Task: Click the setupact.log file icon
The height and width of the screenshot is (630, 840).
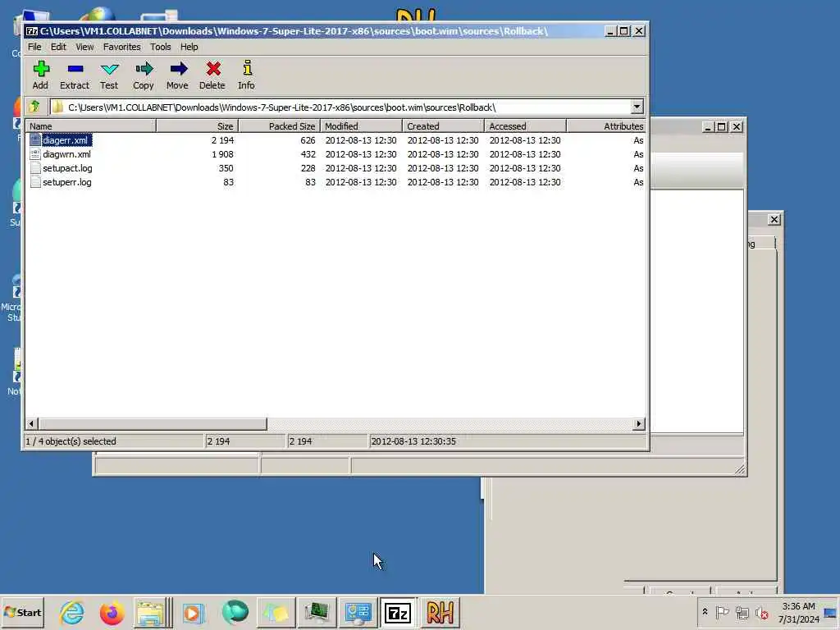Action: pos(35,167)
